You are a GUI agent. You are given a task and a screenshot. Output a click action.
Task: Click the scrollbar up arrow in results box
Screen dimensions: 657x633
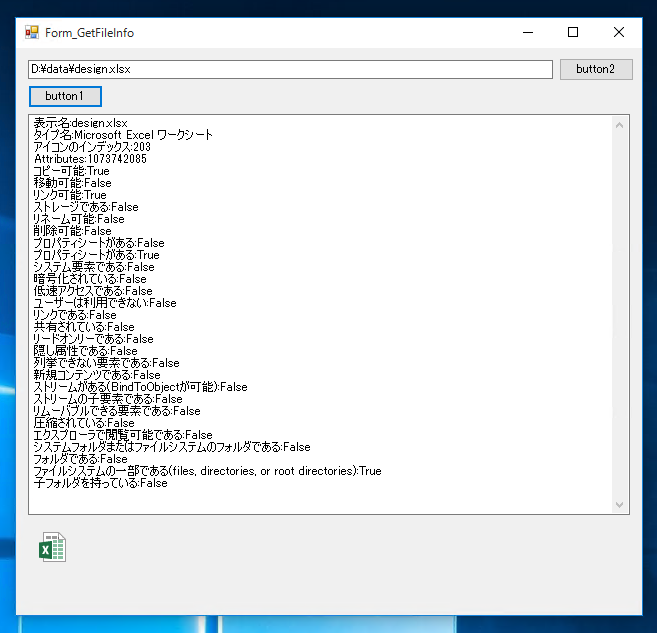620,125
